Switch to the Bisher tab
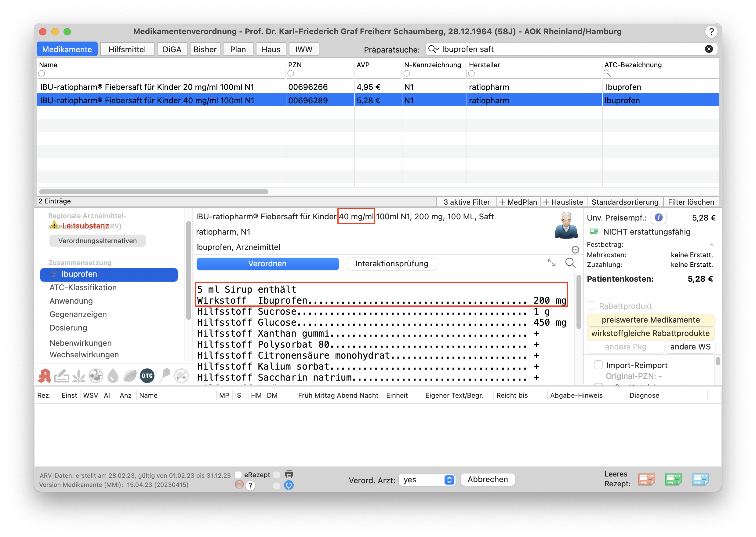The width and height of the screenshot is (756, 537). click(205, 49)
